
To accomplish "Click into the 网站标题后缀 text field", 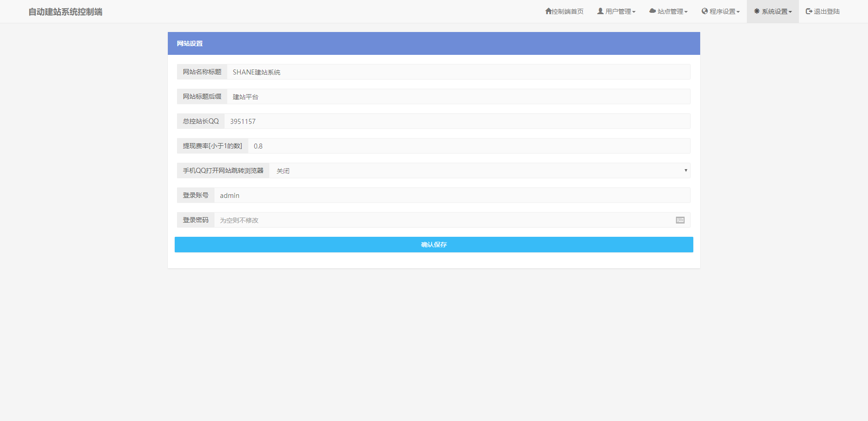I will coord(458,96).
